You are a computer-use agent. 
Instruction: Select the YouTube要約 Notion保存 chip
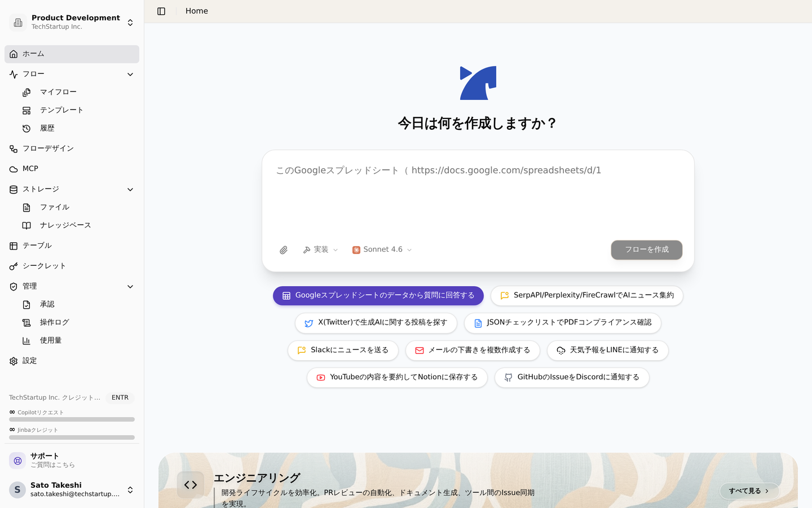click(x=397, y=378)
